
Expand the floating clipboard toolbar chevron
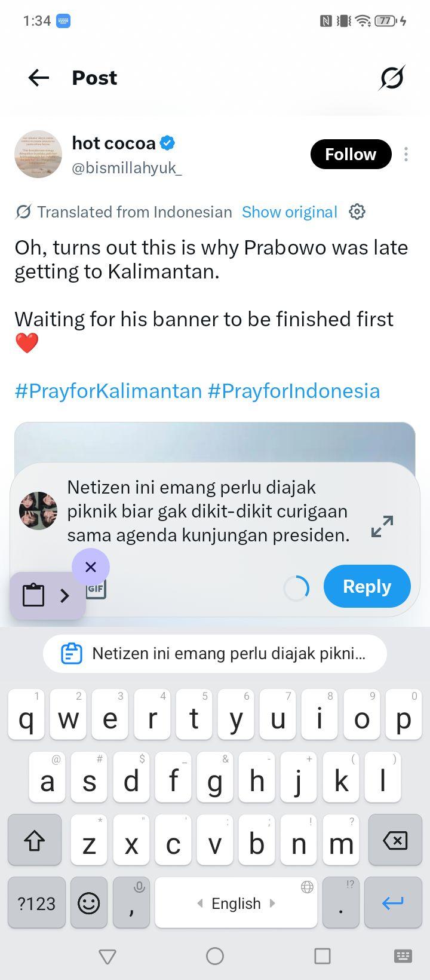tap(65, 595)
